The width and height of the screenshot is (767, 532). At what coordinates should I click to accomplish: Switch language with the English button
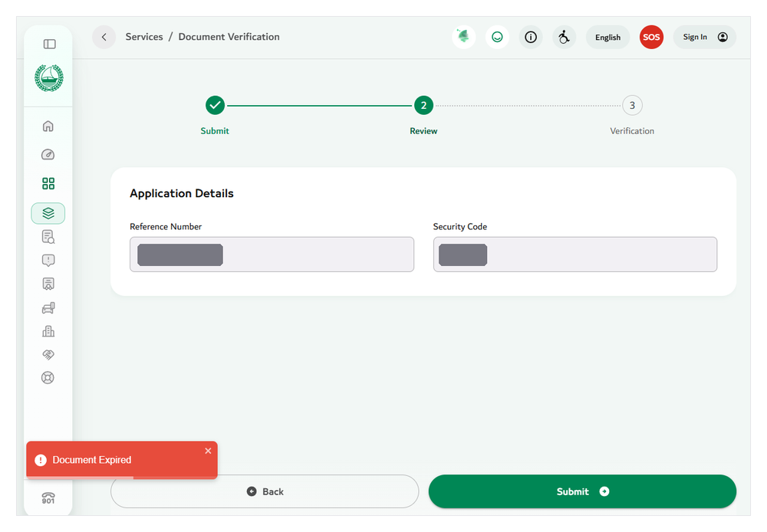(x=607, y=37)
